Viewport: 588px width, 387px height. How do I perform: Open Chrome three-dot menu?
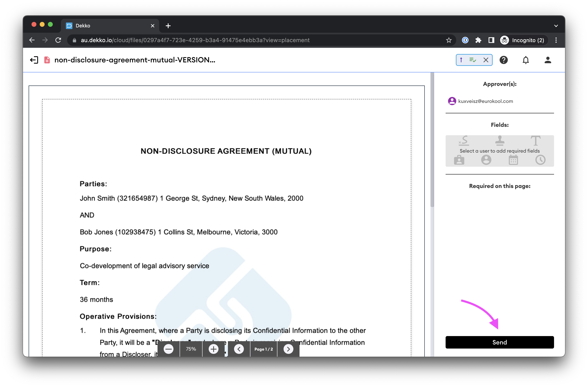(556, 40)
